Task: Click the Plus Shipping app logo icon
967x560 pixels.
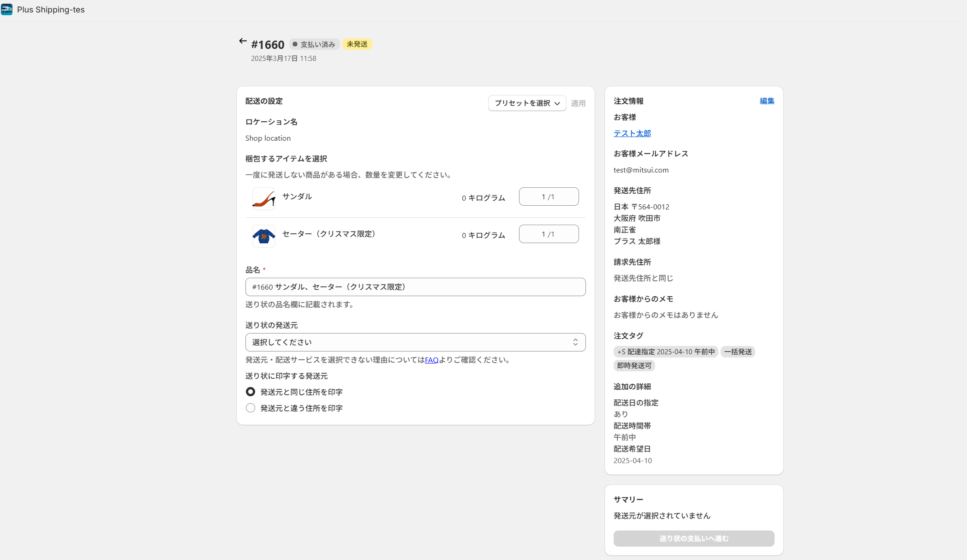Action: pos(7,10)
